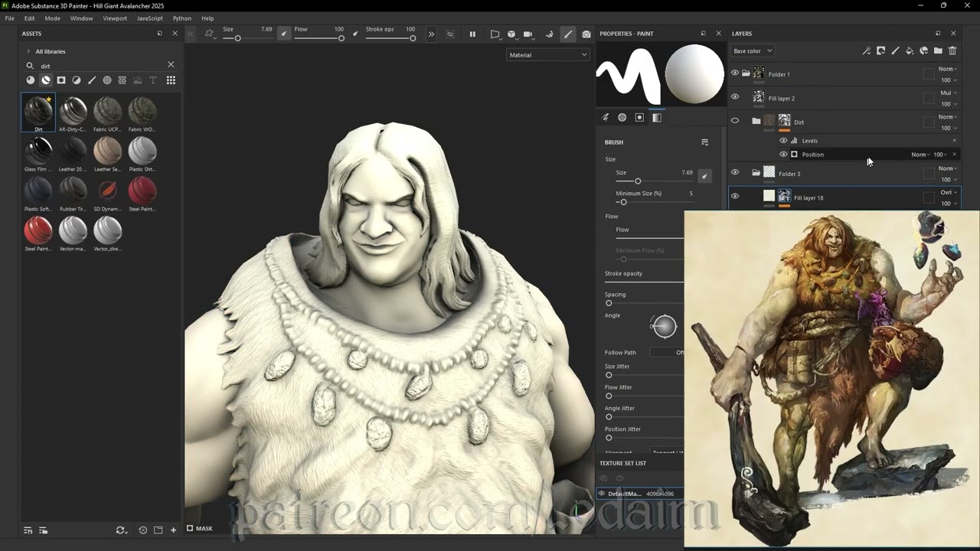Viewport: 980px width, 551px height.
Task: Open the Mode menu
Action: (x=52, y=18)
